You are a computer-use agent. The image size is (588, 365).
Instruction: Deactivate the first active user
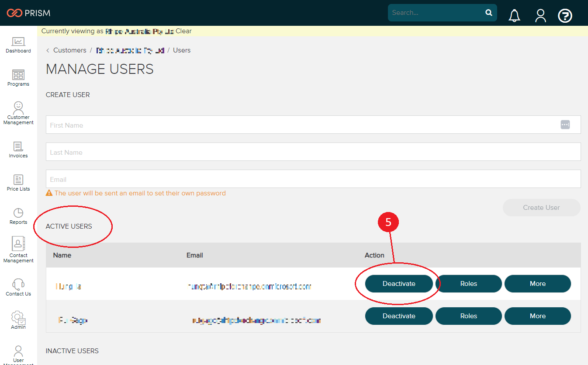399,284
